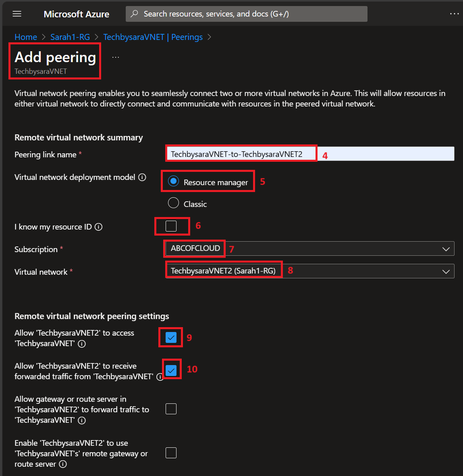Click info icon beside Virtual network deployment model
The image size is (463, 476).
click(x=142, y=177)
